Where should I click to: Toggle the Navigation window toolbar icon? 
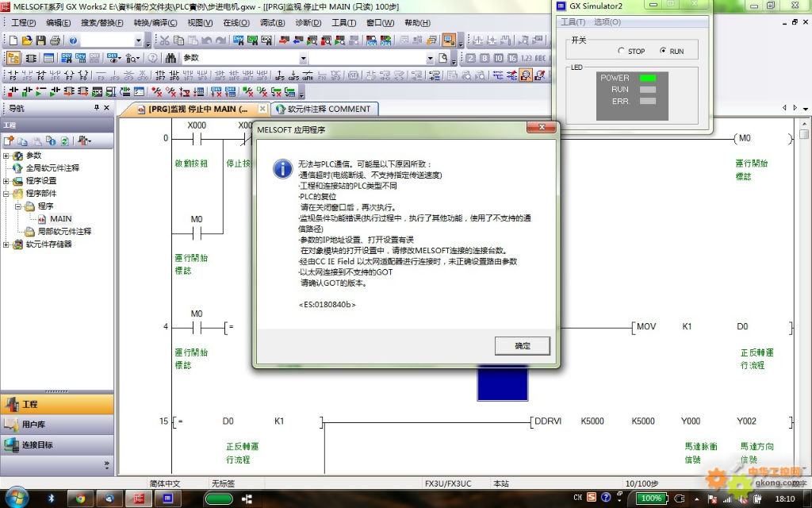tap(13, 58)
